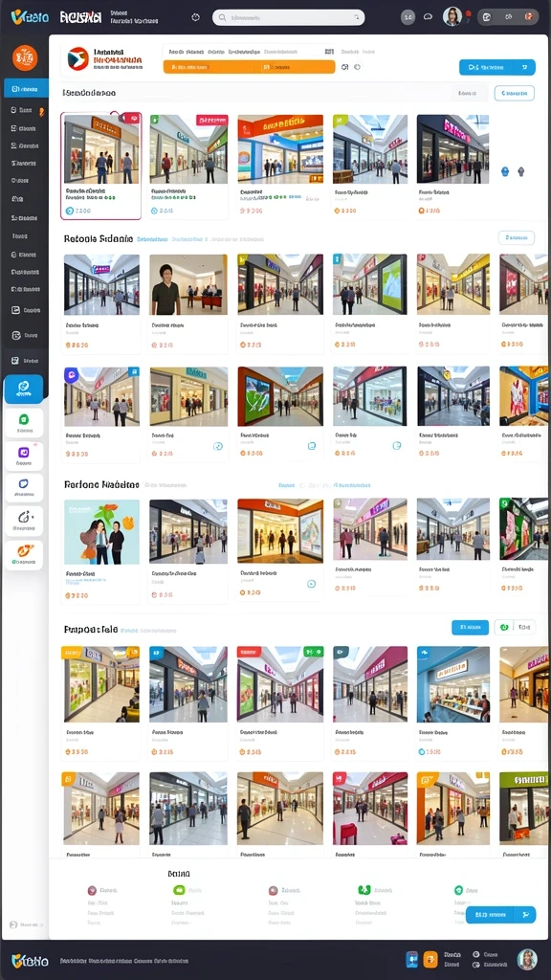This screenshot has width=551, height=980.
Task: Click the pink round icon in footer first column
Action: (92, 890)
